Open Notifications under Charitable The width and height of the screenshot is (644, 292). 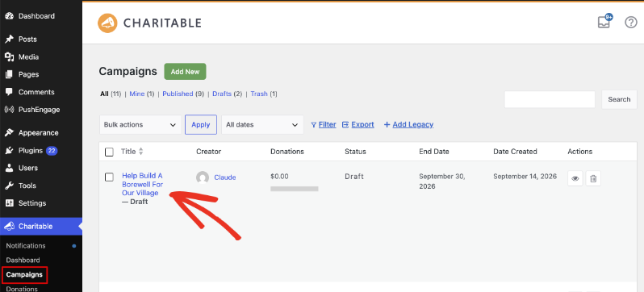pyautogui.click(x=26, y=245)
